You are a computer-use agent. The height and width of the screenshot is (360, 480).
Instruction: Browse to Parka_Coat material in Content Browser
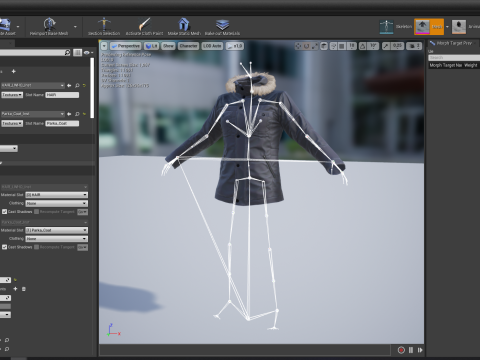[77, 114]
